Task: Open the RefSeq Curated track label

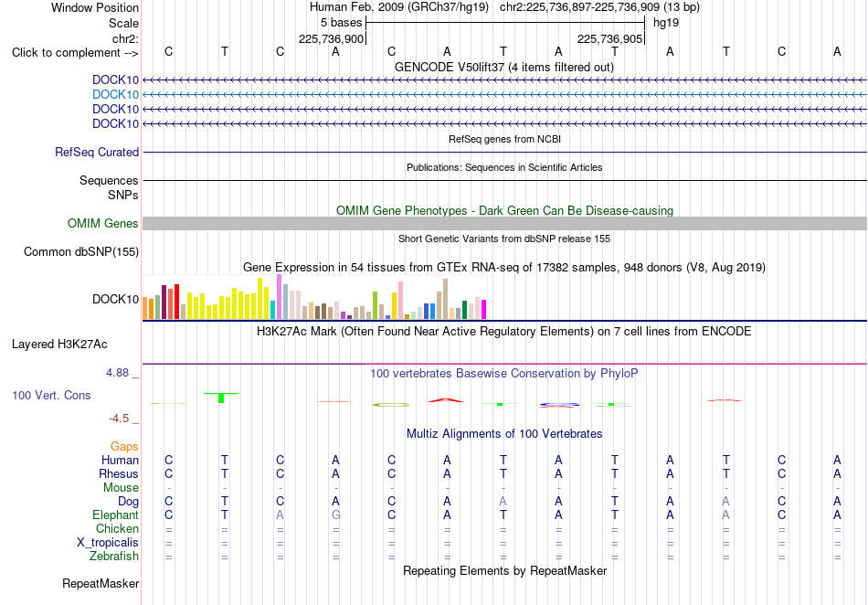Action: [x=97, y=153]
